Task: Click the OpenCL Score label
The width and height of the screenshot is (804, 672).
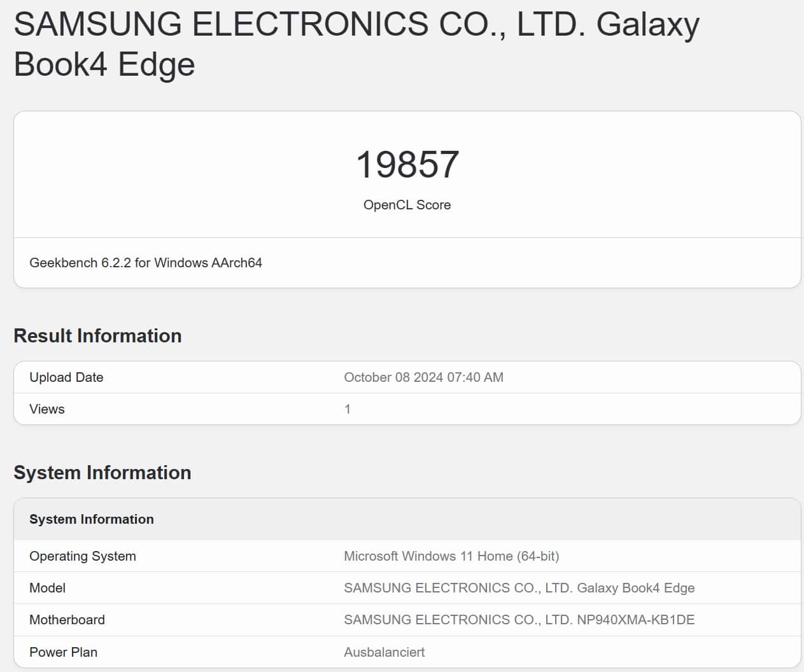Action: 407,205
